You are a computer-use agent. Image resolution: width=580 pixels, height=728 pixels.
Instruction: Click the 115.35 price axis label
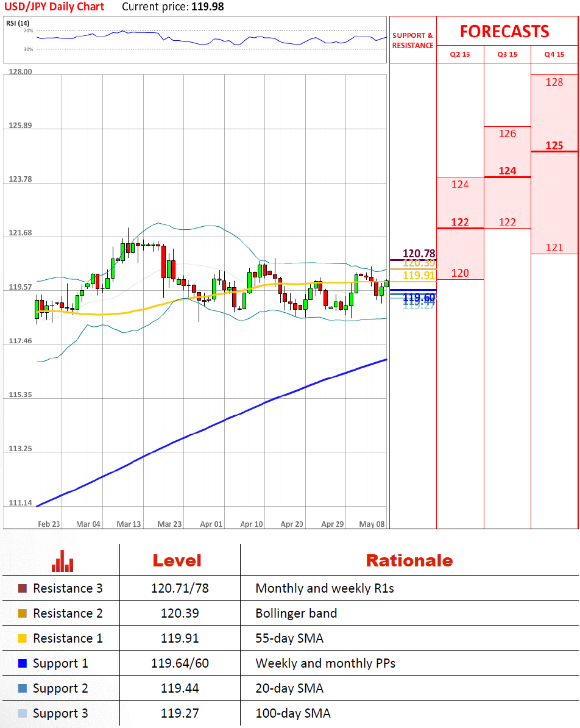21,395
